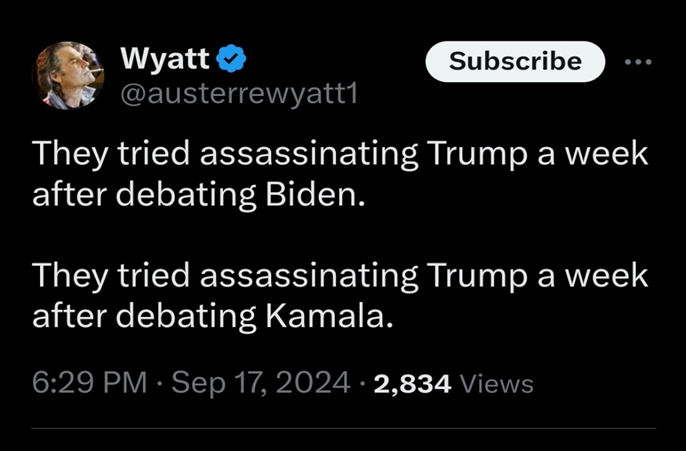
Task: Open the more options three-dot menu
Action: (637, 62)
